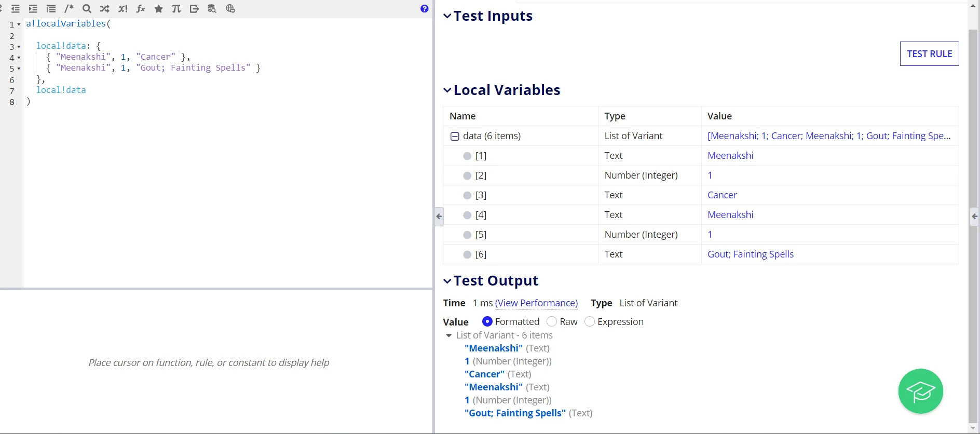Open the View Performance link
This screenshot has height=434, width=980.
coord(536,303)
